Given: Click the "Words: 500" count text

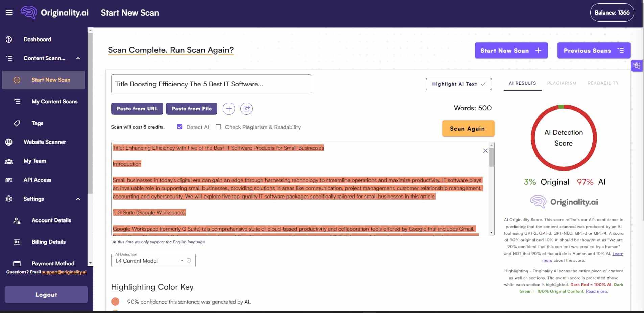Looking at the screenshot, I should click(x=473, y=108).
